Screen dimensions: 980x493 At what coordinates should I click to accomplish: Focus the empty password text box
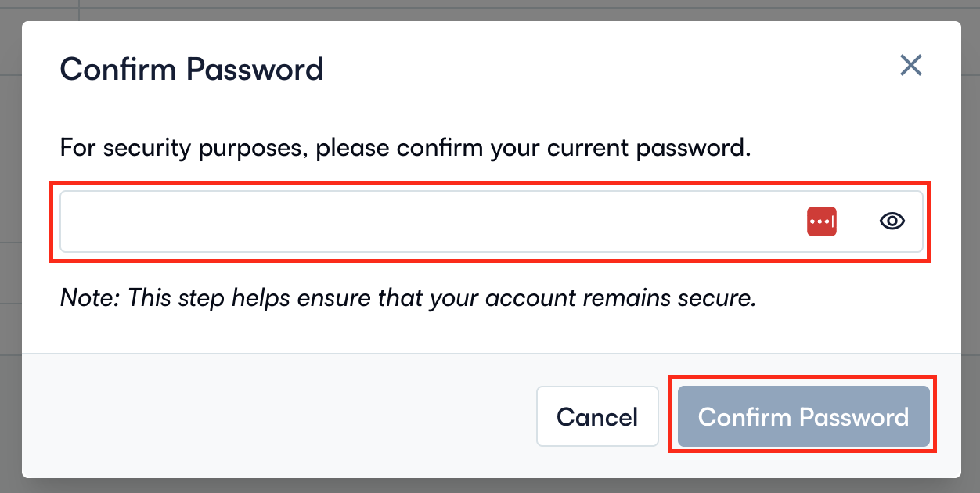click(x=423, y=221)
